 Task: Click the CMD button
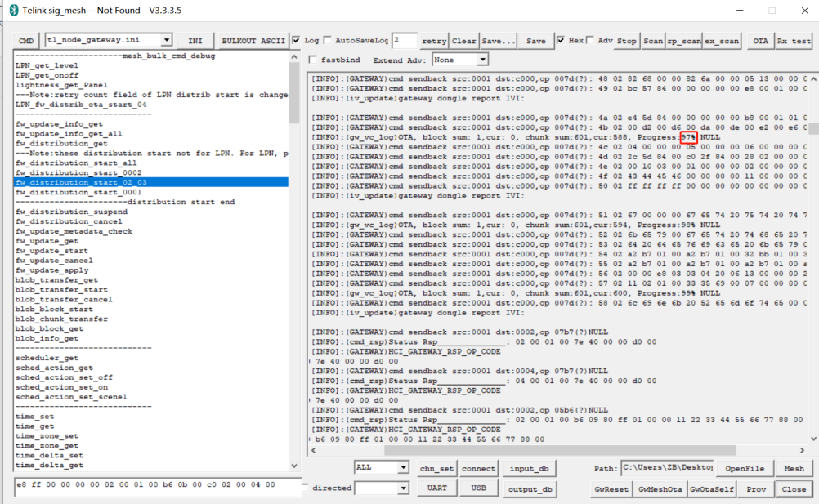(x=26, y=41)
